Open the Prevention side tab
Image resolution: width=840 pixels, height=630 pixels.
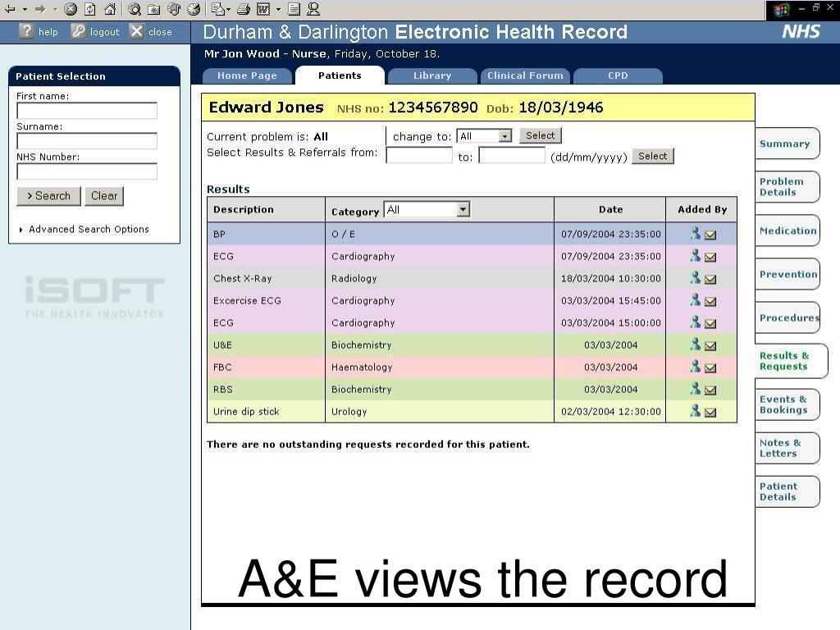(x=787, y=274)
